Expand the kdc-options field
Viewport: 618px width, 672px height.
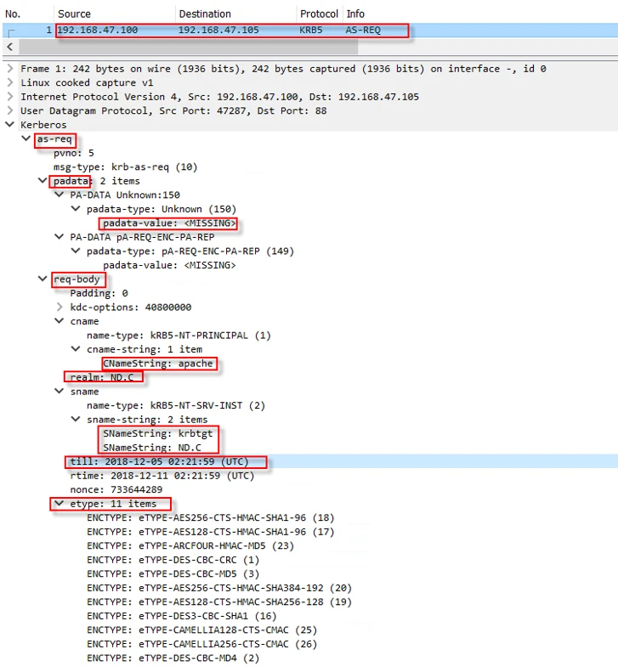point(60,307)
